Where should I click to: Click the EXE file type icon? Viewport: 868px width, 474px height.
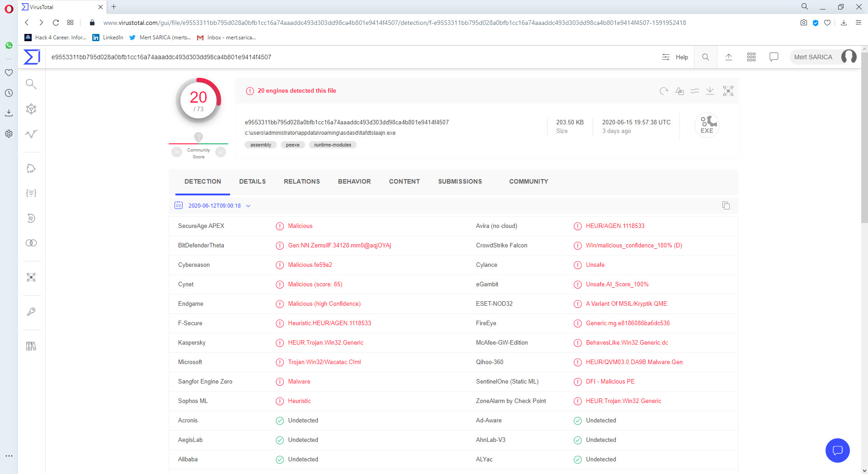707,125
